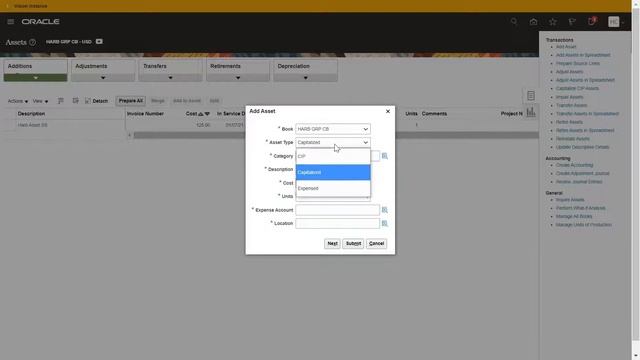Search Expense Account using lookup icon
640x360 pixels.
(x=384, y=210)
